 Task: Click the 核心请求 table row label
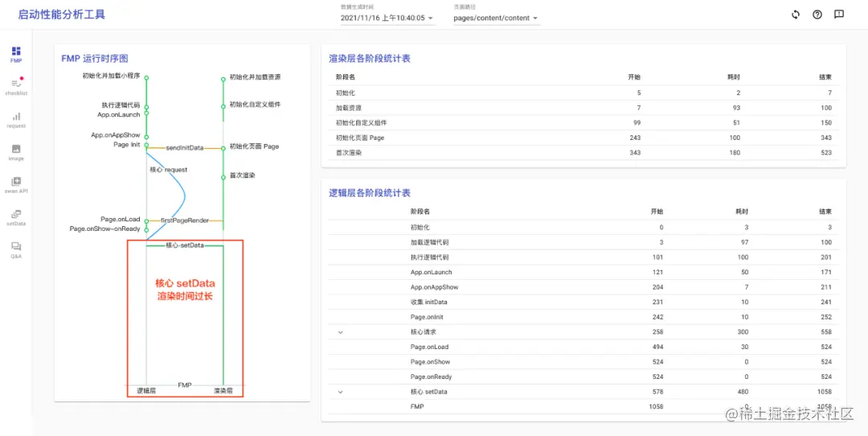(x=423, y=332)
